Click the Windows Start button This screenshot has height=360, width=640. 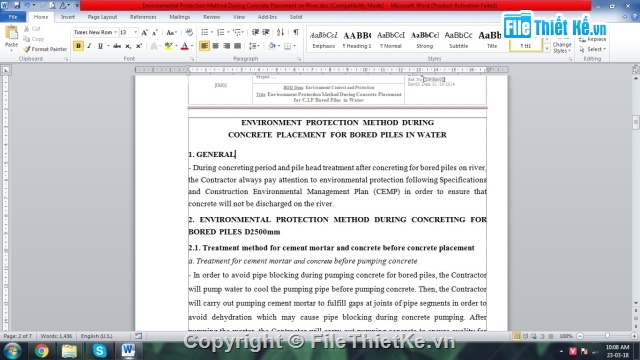click(12, 351)
